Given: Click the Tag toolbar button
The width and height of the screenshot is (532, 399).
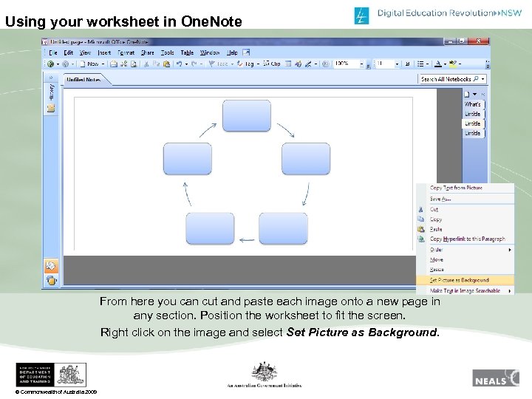Looking at the screenshot, I should click(245, 64).
